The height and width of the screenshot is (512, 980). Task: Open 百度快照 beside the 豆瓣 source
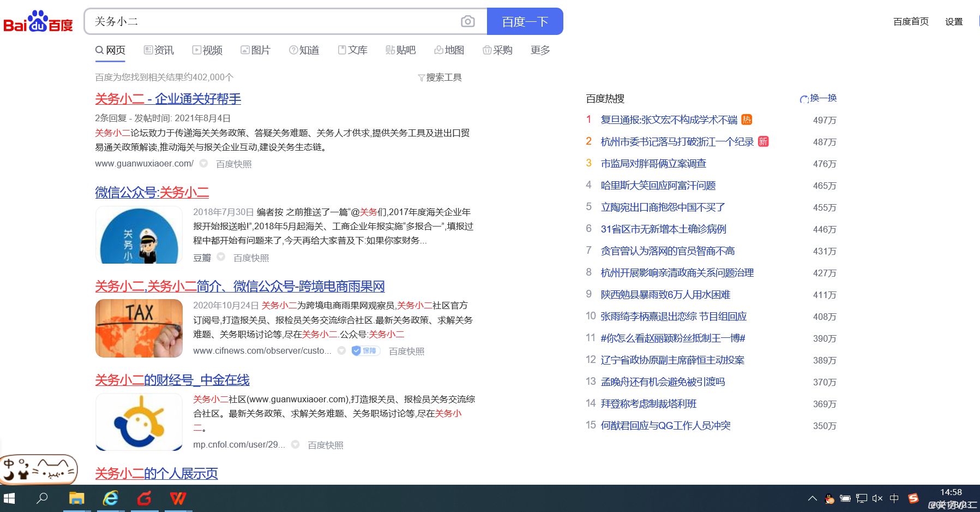click(251, 258)
